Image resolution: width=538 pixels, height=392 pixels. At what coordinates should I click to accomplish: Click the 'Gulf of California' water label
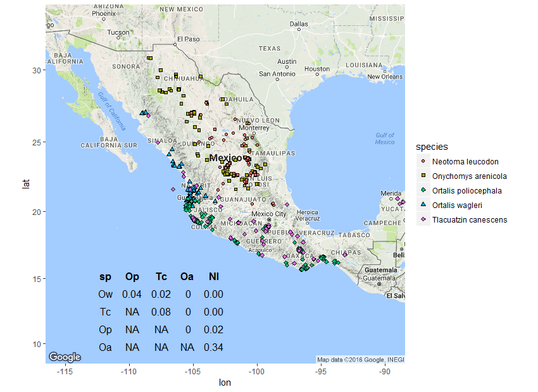[112, 111]
